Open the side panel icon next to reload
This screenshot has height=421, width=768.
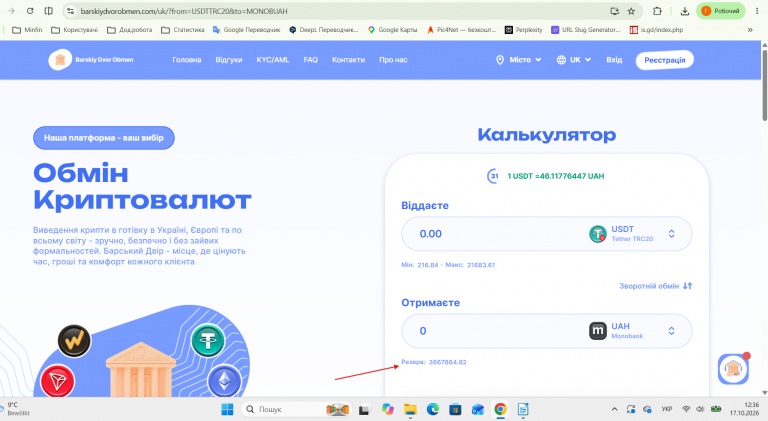click(48, 11)
